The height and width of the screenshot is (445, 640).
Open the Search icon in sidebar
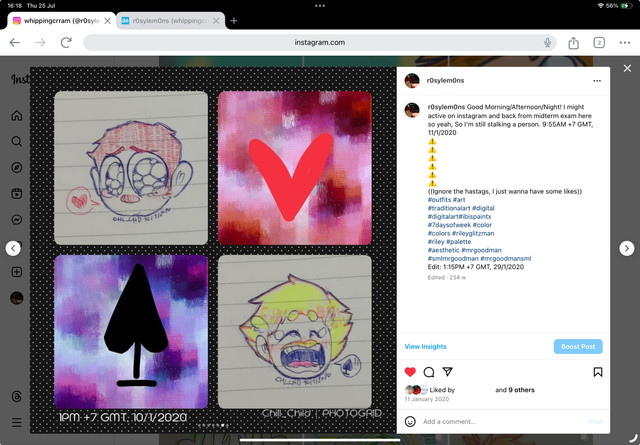pyautogui.click(x=17, y=141)
